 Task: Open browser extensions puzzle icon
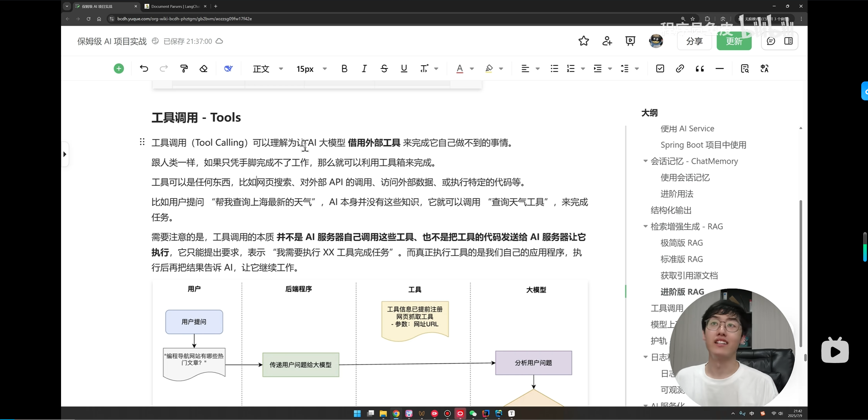(707, 19)
